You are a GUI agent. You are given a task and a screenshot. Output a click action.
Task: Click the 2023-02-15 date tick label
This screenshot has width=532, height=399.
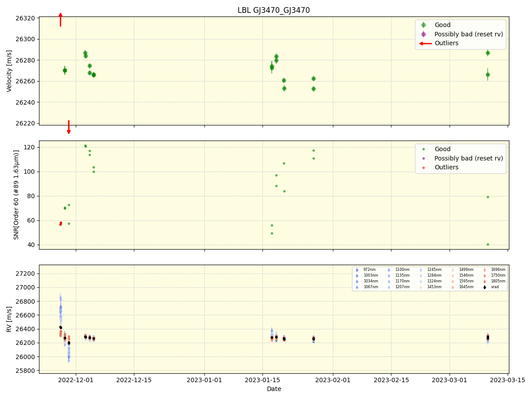(x=391, y=380)
